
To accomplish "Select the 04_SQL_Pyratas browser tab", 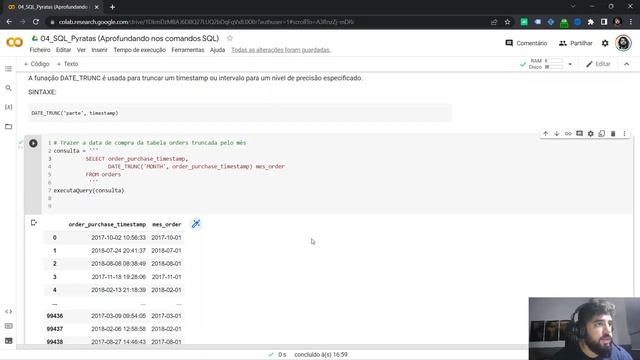I will [x=53, y=7].
